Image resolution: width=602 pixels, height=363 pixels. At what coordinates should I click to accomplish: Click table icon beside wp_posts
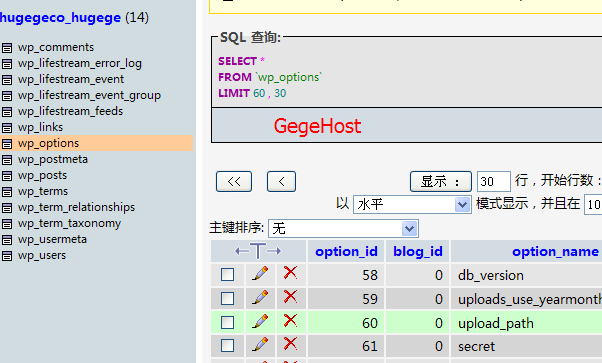coord(7,176)
